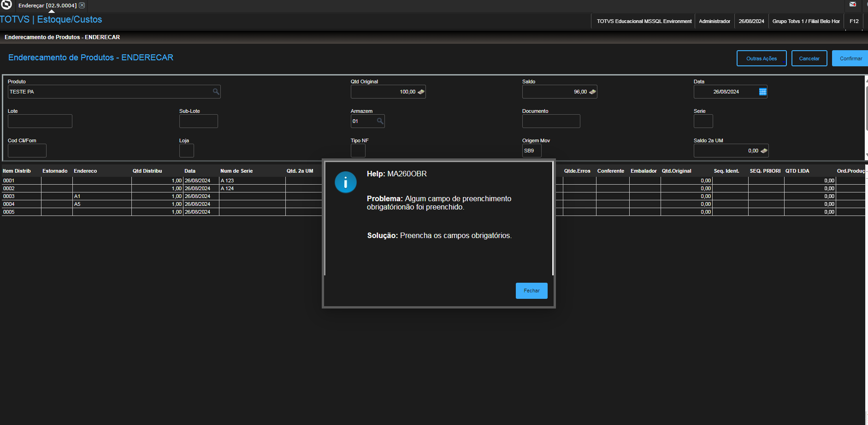Open the Saldo calculator icon
The image size is (868, 425).
[592, 92]
